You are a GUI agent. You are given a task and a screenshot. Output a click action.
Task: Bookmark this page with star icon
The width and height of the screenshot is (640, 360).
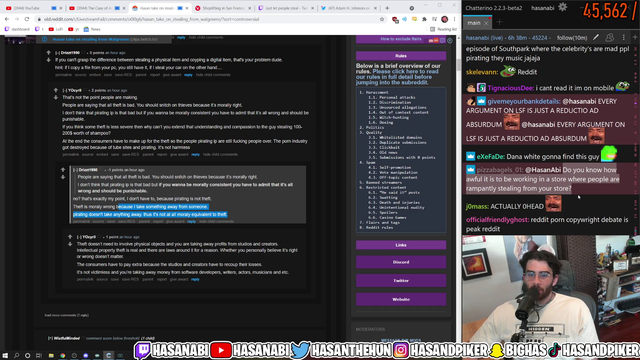click(x=382, y=19)
